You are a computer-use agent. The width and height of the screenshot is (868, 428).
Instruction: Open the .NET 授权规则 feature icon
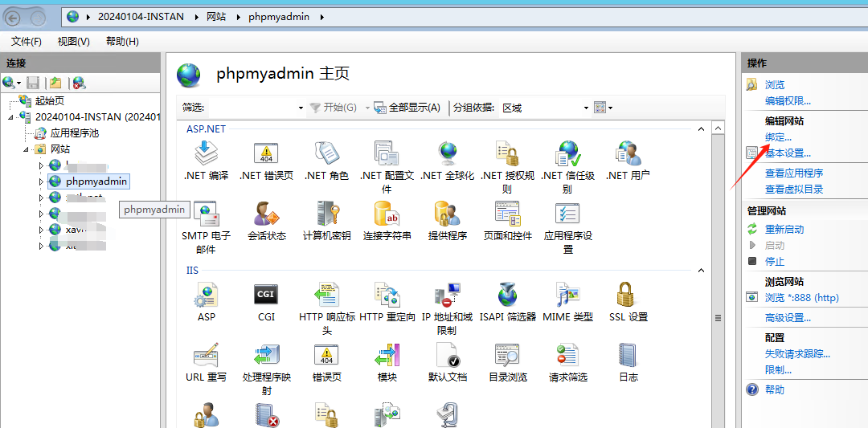[508, 153]
